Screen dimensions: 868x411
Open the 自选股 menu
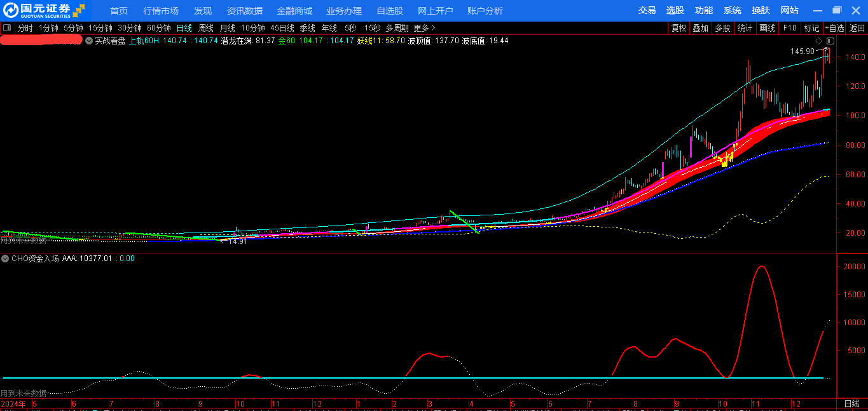390,11
